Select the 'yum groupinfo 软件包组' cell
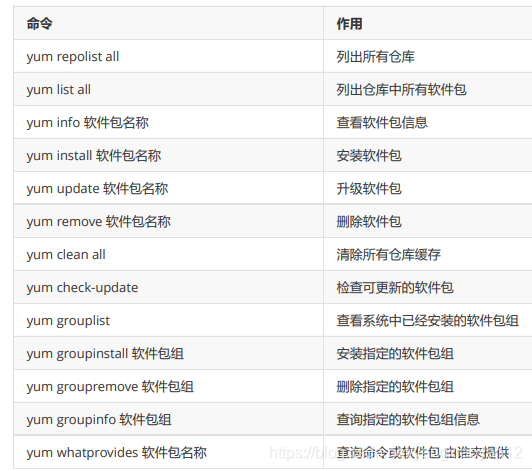 point(168,419)
